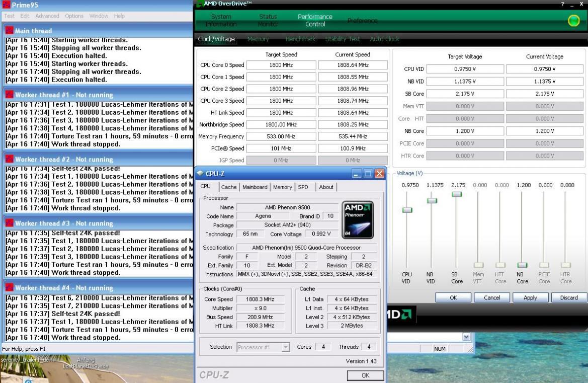Open Preference tab in OverDrive

click(362, 20)
